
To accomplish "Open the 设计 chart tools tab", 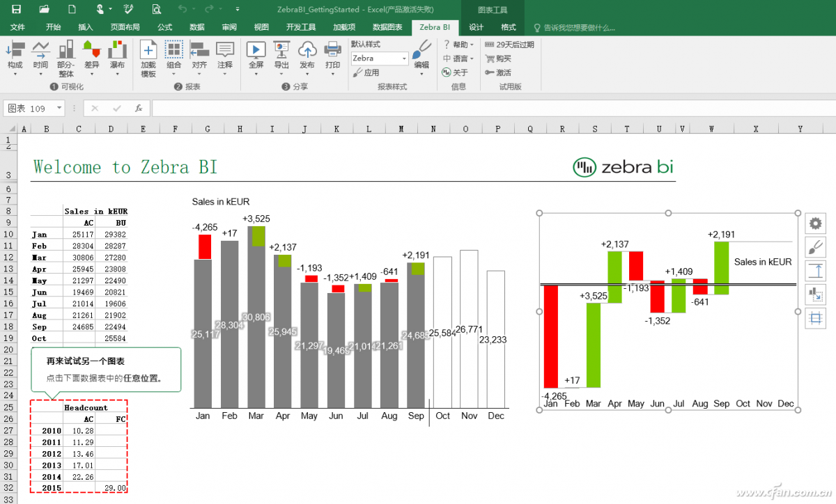I will click(476, 27).
